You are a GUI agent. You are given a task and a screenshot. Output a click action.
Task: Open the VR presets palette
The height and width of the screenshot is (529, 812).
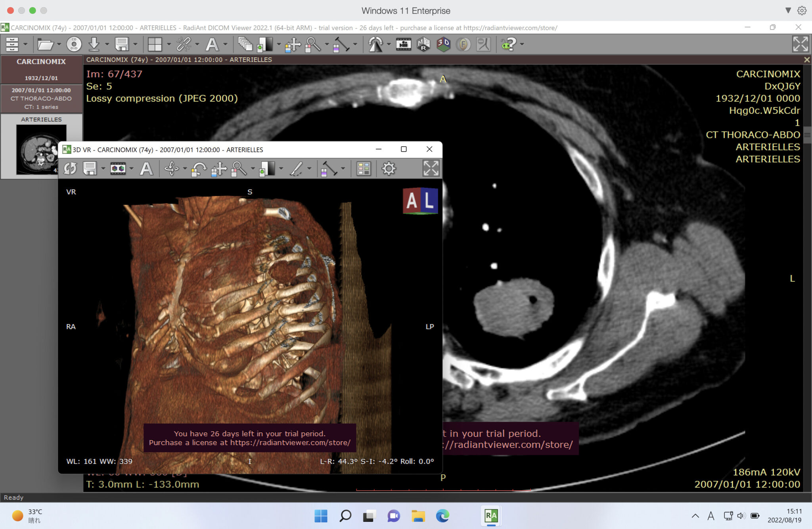[x=363, y=169]
